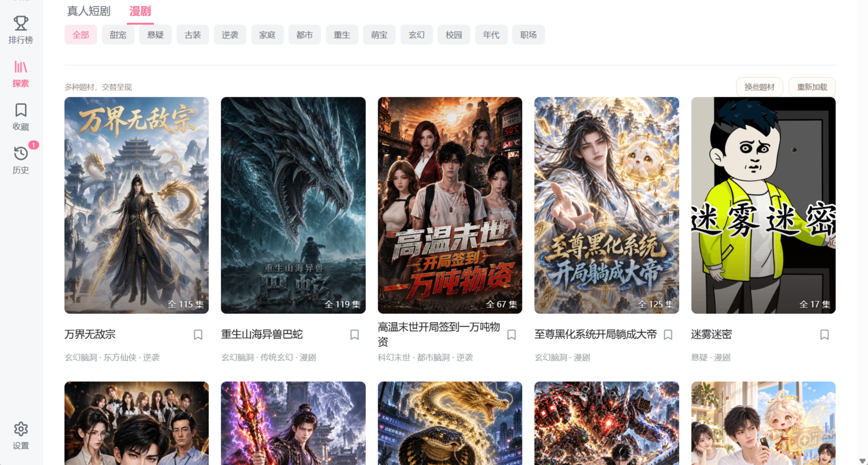Screen dimensions: 868x465
Task: Bookmark the drama 迷雾迷密
Action: [x=825, y=335]
